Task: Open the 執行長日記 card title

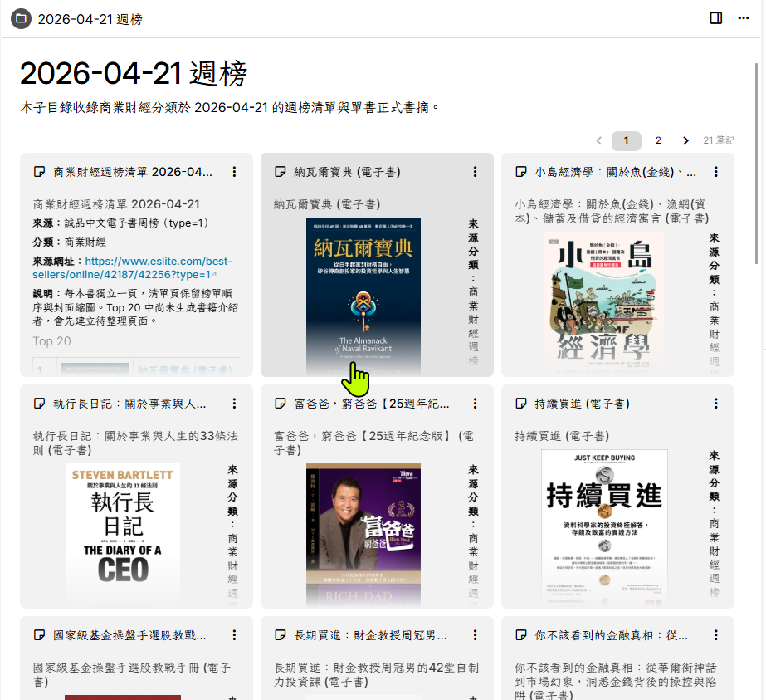Action: pyautogui.click(x=129, y=404)
